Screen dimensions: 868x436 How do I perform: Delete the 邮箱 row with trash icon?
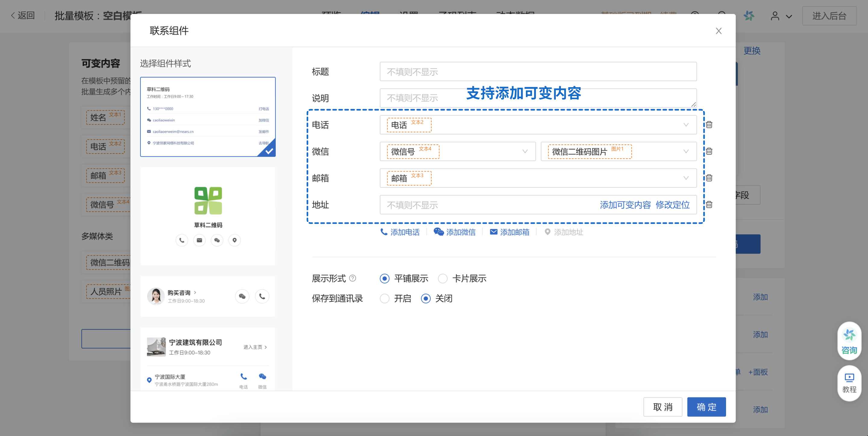709,178
